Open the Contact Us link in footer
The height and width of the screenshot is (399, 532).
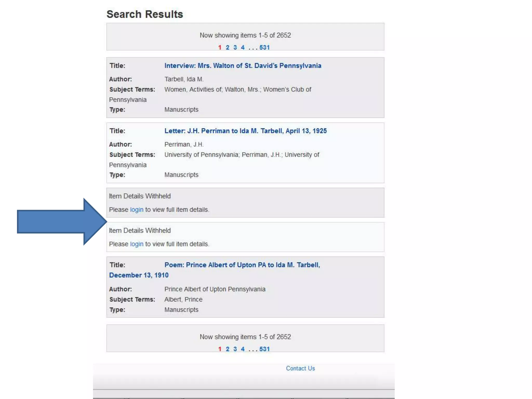pyautogui.click(x=300, y=368)
